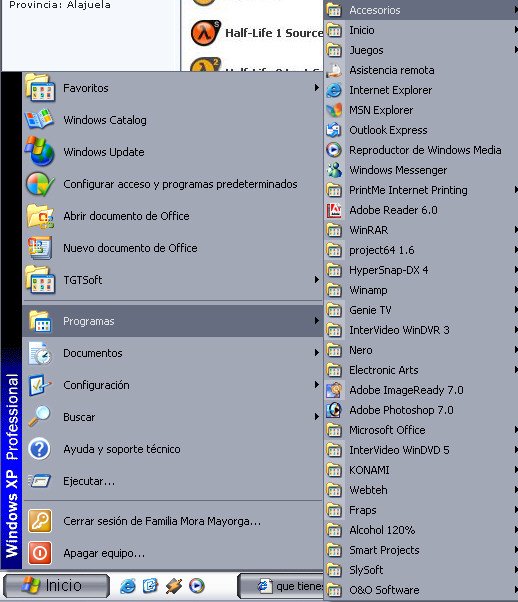The height and width of the screenshot is (602, 518).
Task: Click the Adobe ImageReady 7.0 icon
Action: (334, 390)
